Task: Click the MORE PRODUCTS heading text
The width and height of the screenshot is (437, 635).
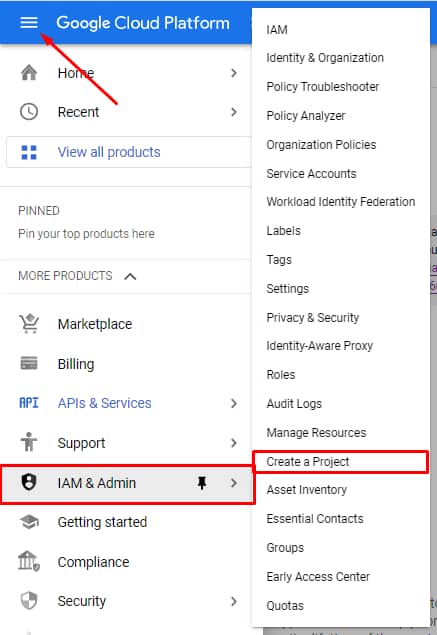Action: pos(65,276)
